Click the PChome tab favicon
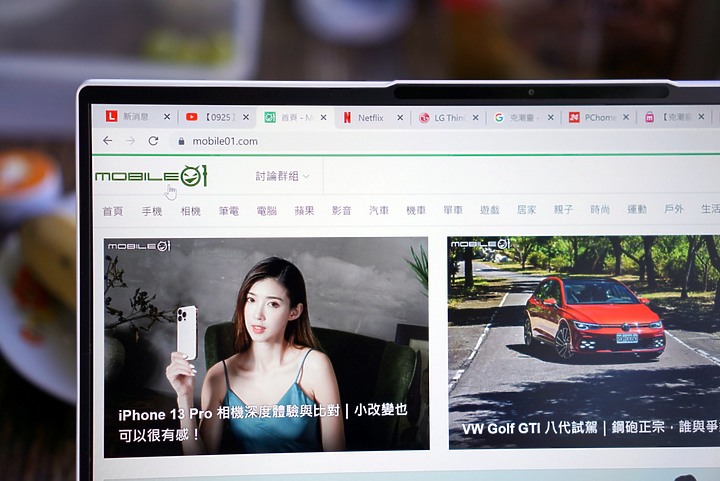 pyautogui.click(x=574, y=117)
